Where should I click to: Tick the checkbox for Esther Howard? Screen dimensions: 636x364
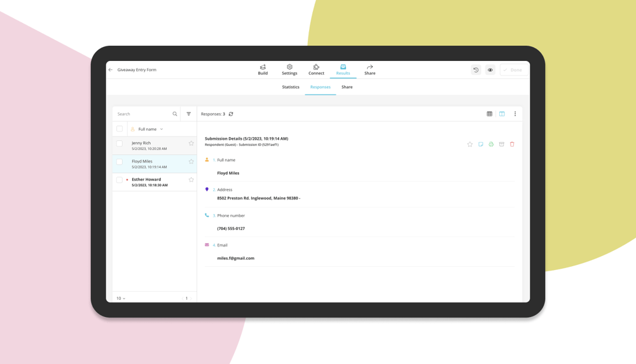120,180
